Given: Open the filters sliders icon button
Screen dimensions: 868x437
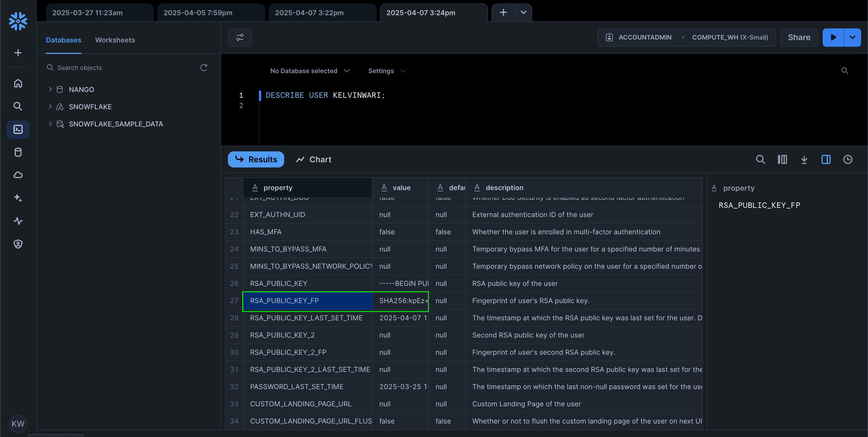Looking at the screenshot, I should [x=240, y=37].
